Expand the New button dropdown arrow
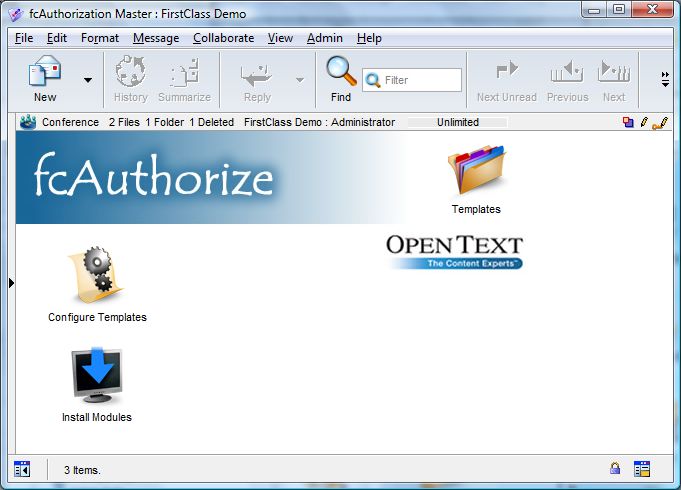This screenshot has height=490, width=681. [x=88, y=80]
